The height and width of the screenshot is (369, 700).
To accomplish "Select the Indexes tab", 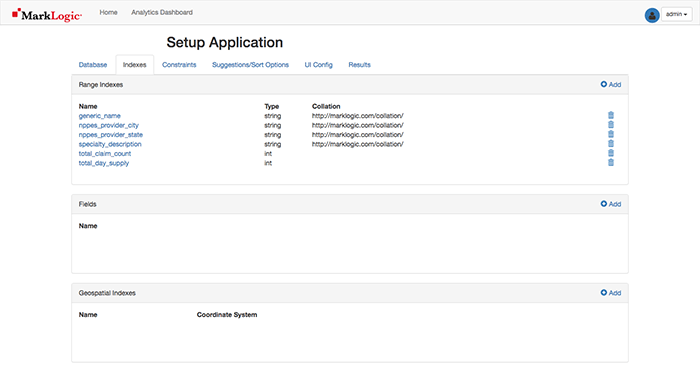I will click(x=135, y=65).
